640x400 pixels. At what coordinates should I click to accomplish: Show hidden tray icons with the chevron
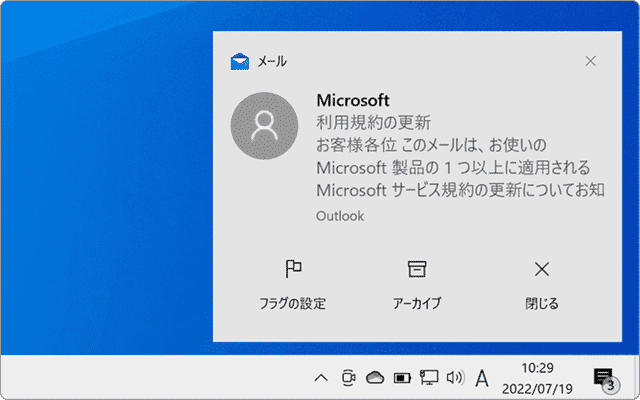coord(321,378)
